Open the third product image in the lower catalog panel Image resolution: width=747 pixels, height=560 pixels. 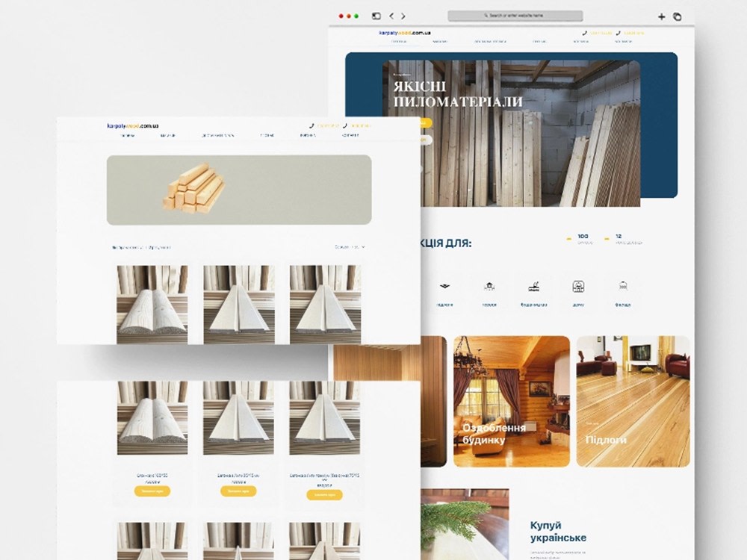(325, 417)
